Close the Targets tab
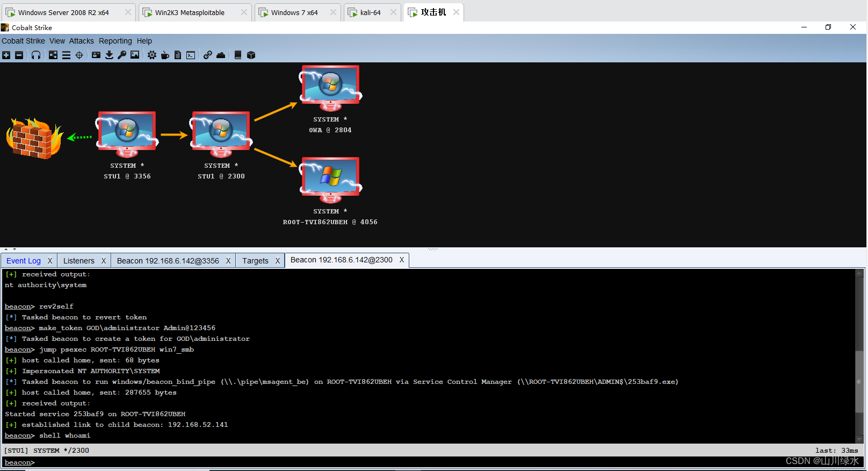 [278, 261]
